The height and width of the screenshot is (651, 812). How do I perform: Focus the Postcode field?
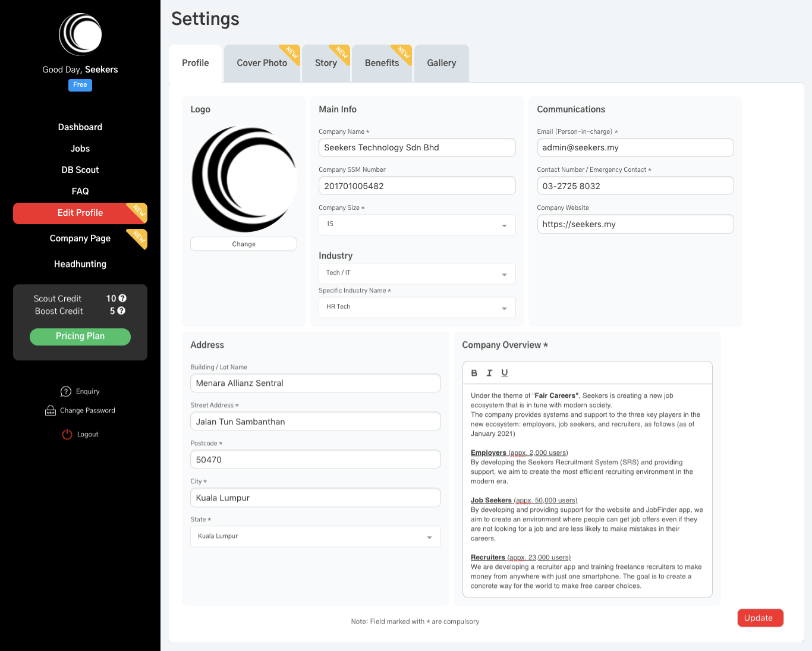(315, 460)
